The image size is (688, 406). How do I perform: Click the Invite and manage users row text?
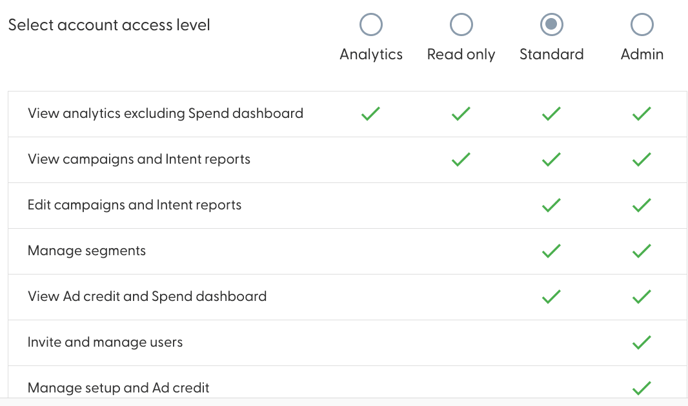tap(105, 342)
